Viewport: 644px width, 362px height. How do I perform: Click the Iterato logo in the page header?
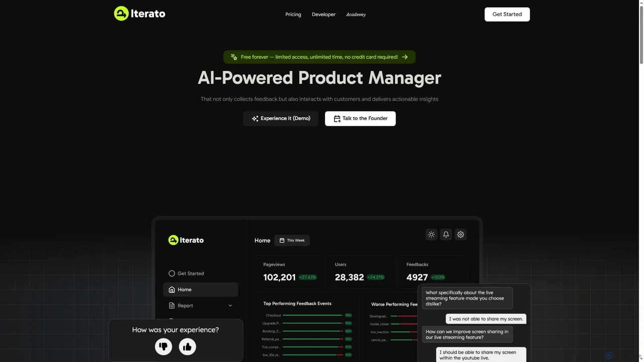pos(139,14)
